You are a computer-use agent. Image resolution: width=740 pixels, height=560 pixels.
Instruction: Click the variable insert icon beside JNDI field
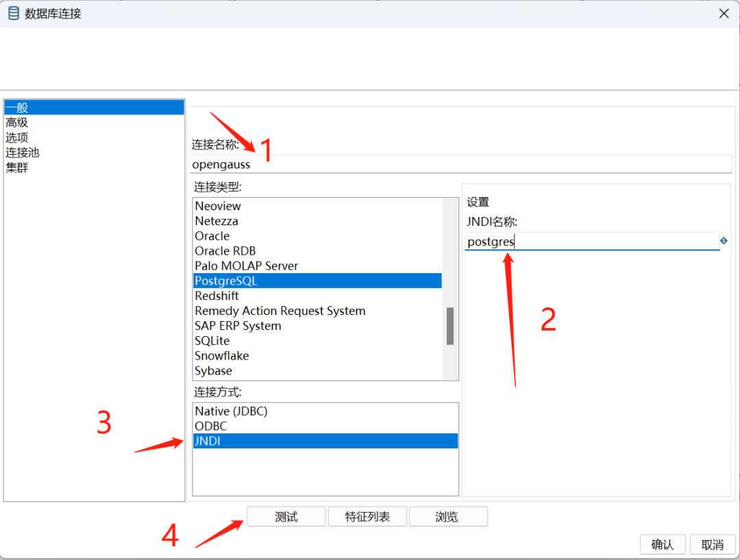click(724, 241)
